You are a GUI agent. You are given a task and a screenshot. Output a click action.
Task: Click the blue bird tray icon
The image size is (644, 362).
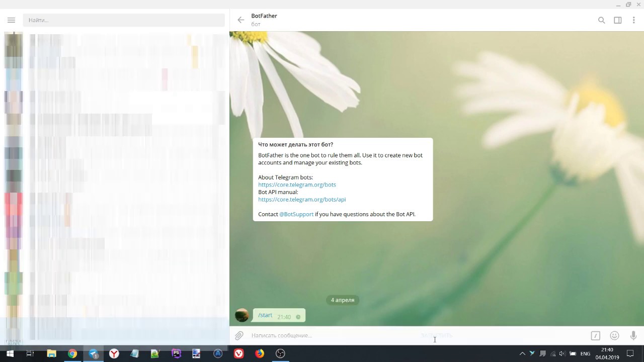pos(532,353)
